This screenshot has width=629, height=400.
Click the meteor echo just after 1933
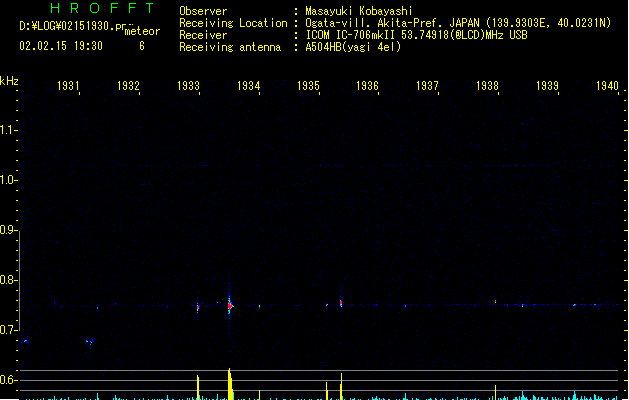[x=198, y=308]
